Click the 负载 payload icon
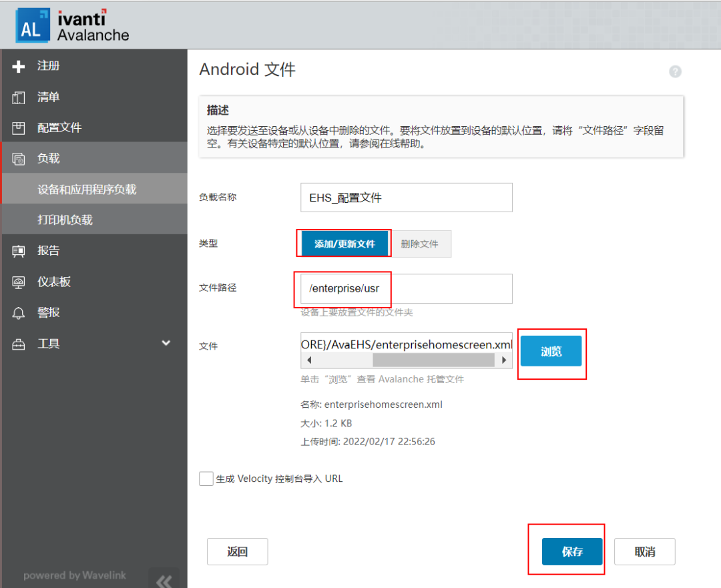This screenshot has height=588, width=721. pyautogui.click(x=19, y=159)
